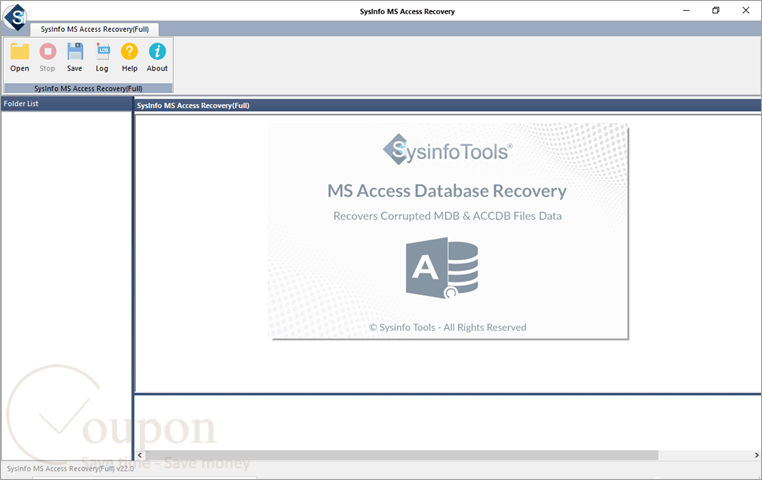Click the content panel header SysInfo MS Access Recovery(Full)

pyautogui.click(x=447, y=105)
